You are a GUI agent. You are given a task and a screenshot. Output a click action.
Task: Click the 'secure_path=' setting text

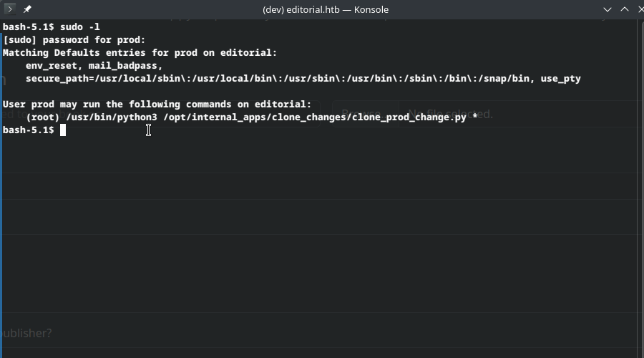pyautogui.click(x=62, y=79)
